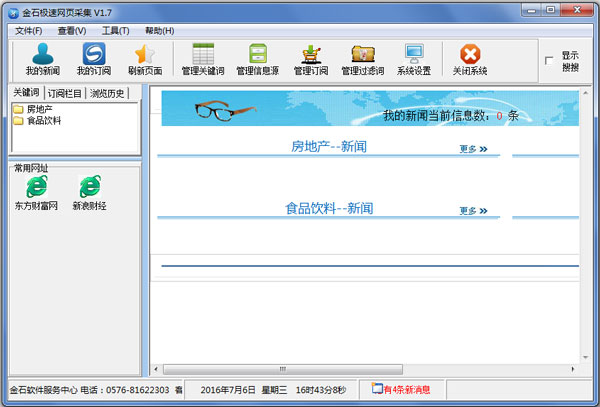The image size is (600, 407).
Task: Click the vertical scrollbar down arrow
Action: (x=585, y=357)
